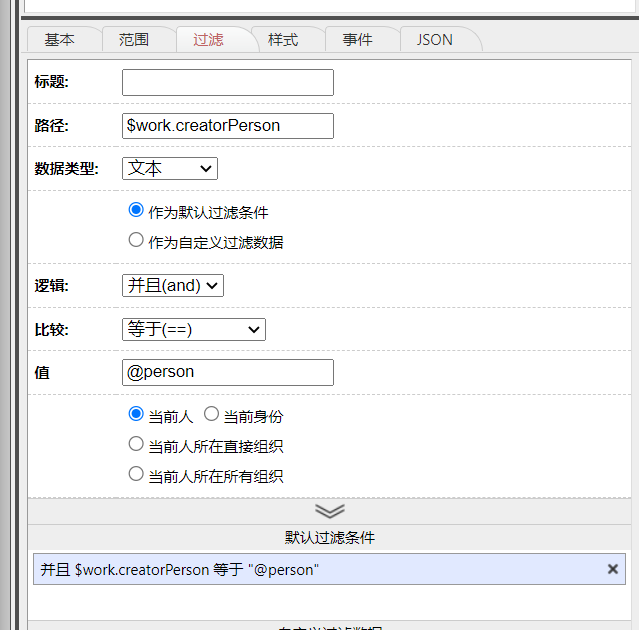Viewport: 639px width, 630px height.
Task: Open the 数据类型 dropdown showing 文本
Action: click(x=170, y=168)
